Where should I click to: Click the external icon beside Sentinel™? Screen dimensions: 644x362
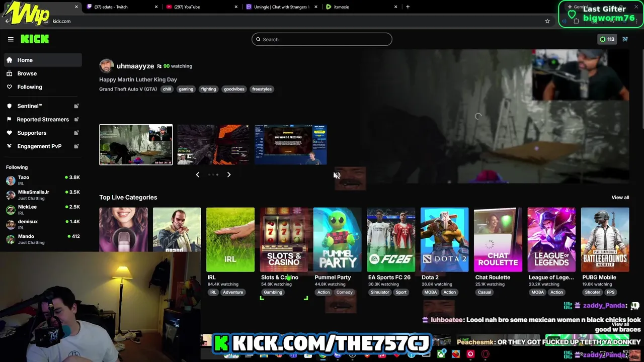coord(76,106)
